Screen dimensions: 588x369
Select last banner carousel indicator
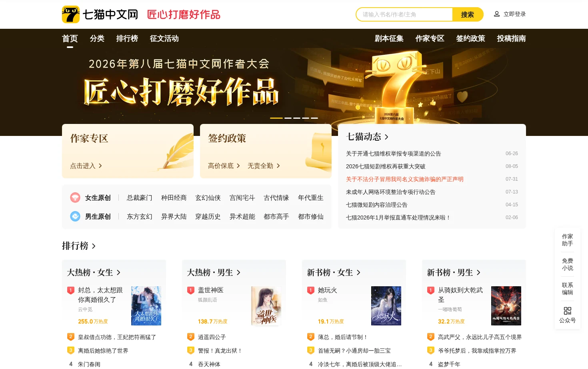click(314, 118)
